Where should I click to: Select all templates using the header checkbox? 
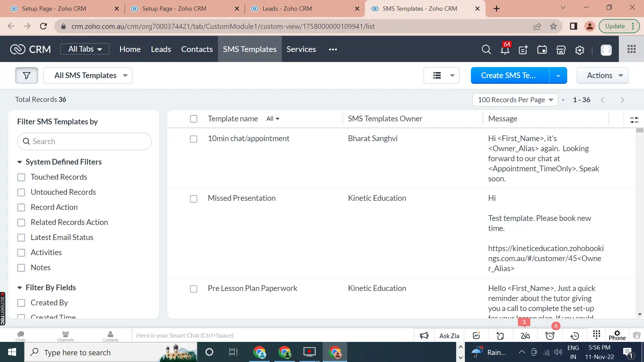(194, 119)
